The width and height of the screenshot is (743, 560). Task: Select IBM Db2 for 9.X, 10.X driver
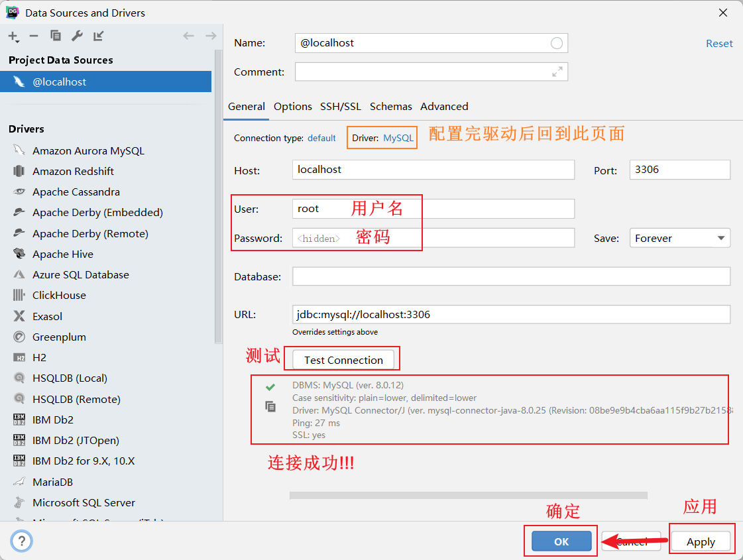pyautogui.click(x=84, y=461)
